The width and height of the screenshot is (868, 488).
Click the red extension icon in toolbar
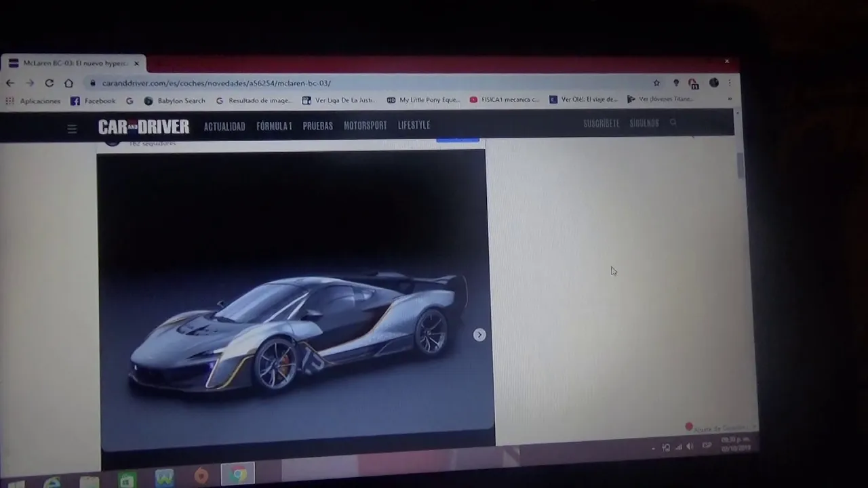click(693, 83)
